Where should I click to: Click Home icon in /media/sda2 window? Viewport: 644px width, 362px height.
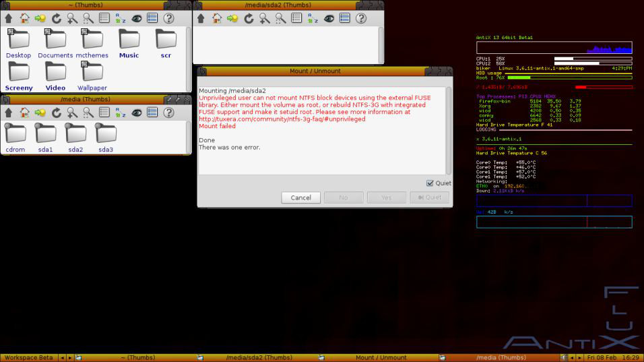(216, 18)
